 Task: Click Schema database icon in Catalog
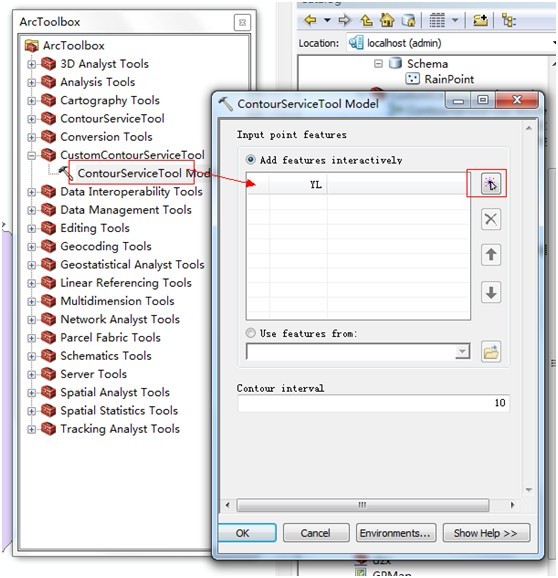(x=395, y=63)
